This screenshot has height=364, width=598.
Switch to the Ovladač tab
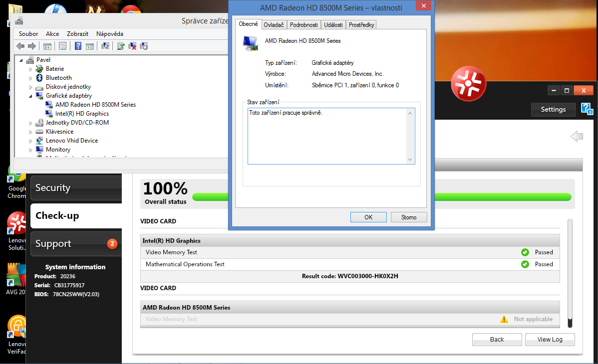point(274,25)
